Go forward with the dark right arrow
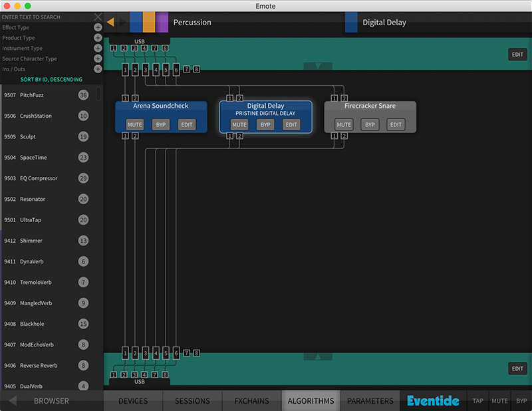532x411 pixels. [123, 23]
